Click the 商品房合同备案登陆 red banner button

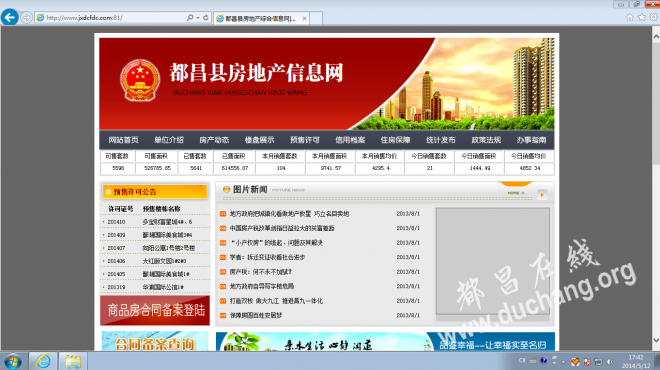[x=155, y=310]
